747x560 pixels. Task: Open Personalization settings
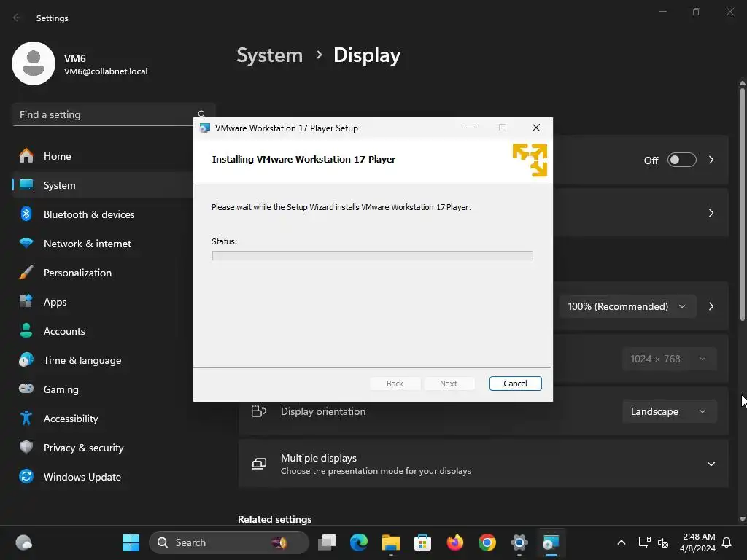[x=102, y=273]
